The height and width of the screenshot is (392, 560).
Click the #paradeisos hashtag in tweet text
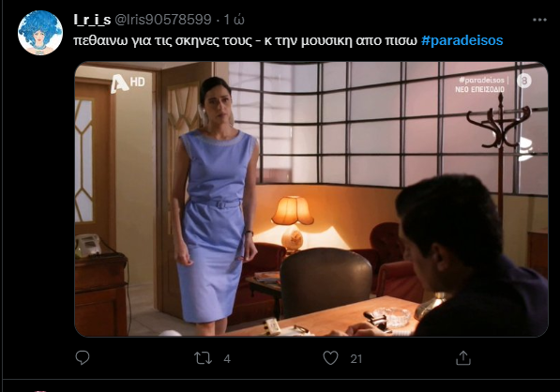coord(462,40)
